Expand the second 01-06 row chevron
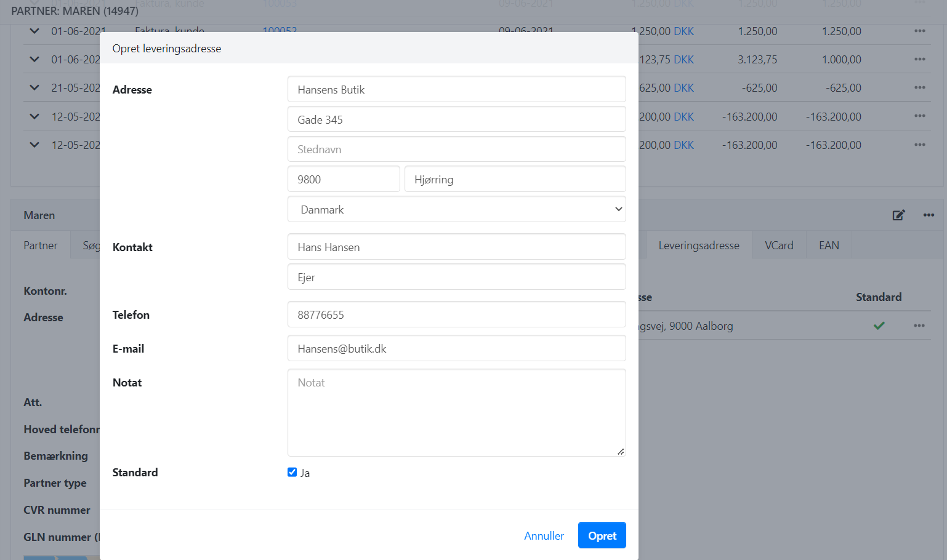Screen dimensions: 947x560 (34, 59)
